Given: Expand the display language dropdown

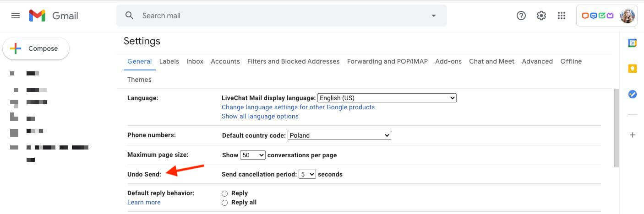Looking at the screenshot, I should pos(387,98).
